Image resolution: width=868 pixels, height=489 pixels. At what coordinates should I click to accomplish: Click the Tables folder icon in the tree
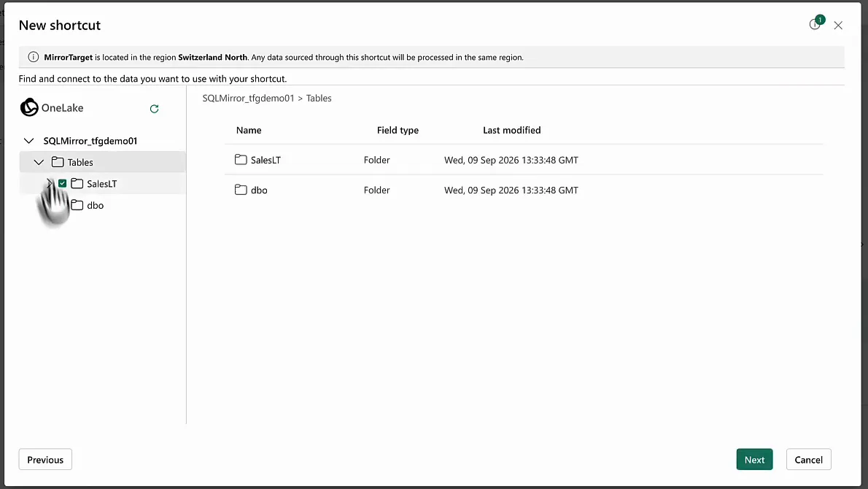click(58, 162)
